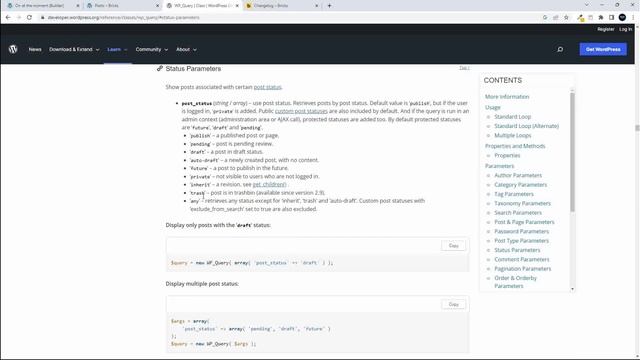Viewport: 640px width, 360px height.
Task: Reload the page with the refresh icon
Action: pos(29,18)
